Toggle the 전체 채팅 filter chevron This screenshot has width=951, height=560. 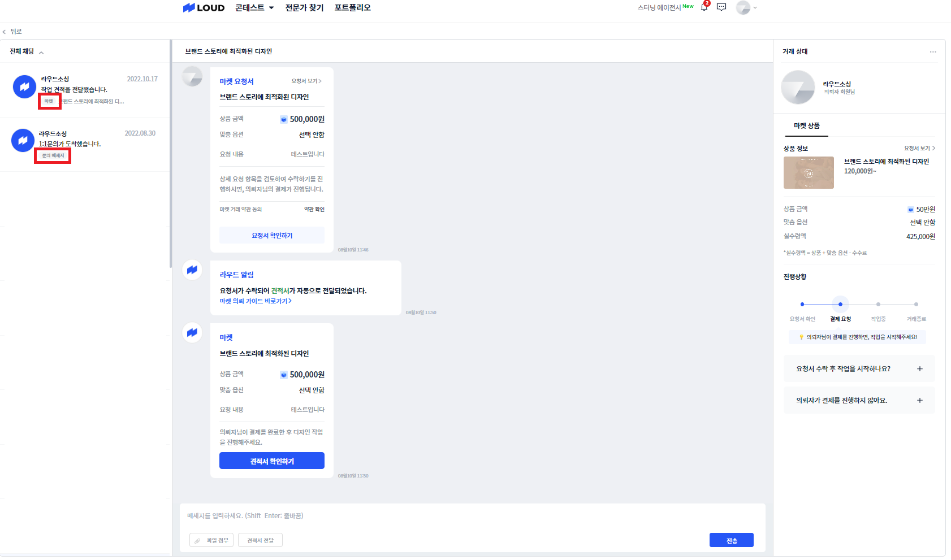click(41, 52)
